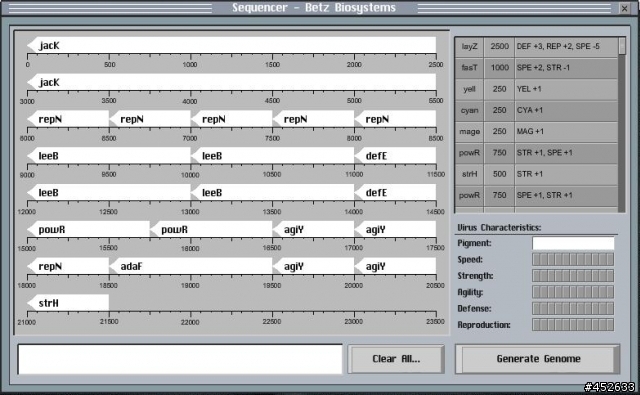Select the strH sequencer block starting at 21000

[x=68, y=303]
